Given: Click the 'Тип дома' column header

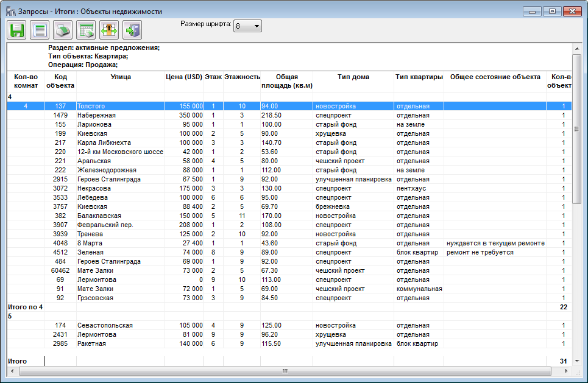Looking at the screenshot, I should [353, 77].
